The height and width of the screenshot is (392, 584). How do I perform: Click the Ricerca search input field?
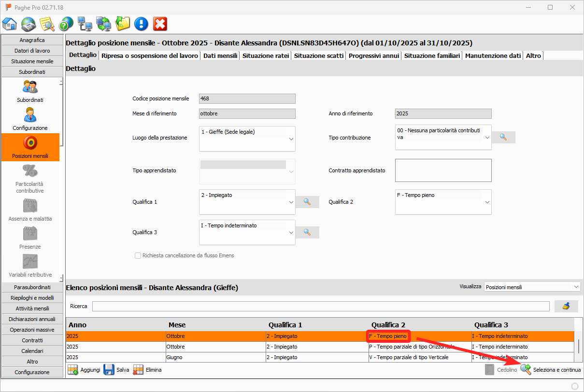tap(320, 306)
